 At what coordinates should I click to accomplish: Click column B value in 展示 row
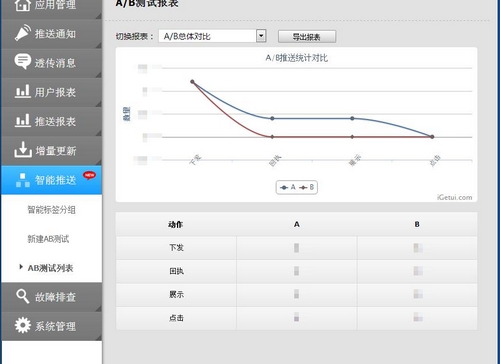[x=418, y=294]
